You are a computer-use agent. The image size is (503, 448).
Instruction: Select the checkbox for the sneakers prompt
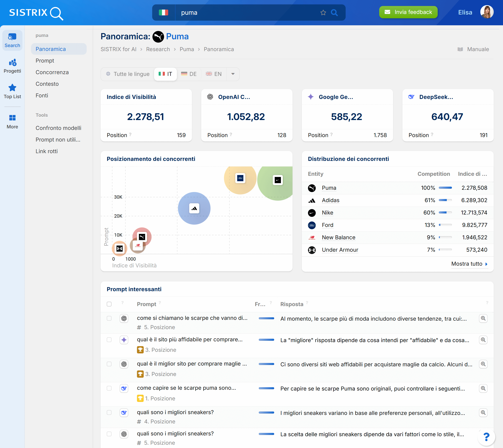(109, 413)
